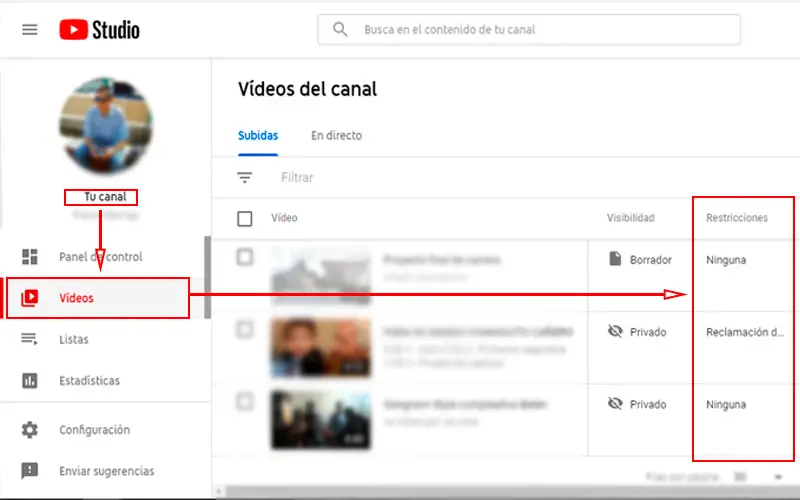This screenshot has width=800, height=500.
Task: Open thumbnail of last Privado video
Action: pos(321,420)
